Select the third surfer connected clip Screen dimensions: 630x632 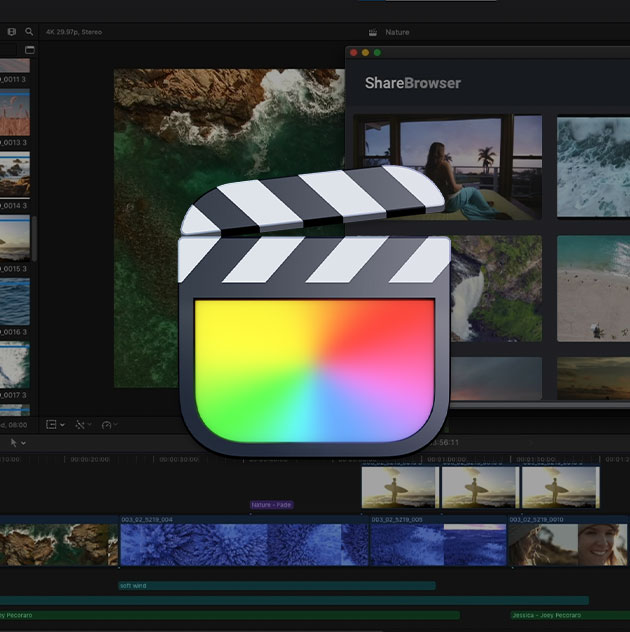561,486
